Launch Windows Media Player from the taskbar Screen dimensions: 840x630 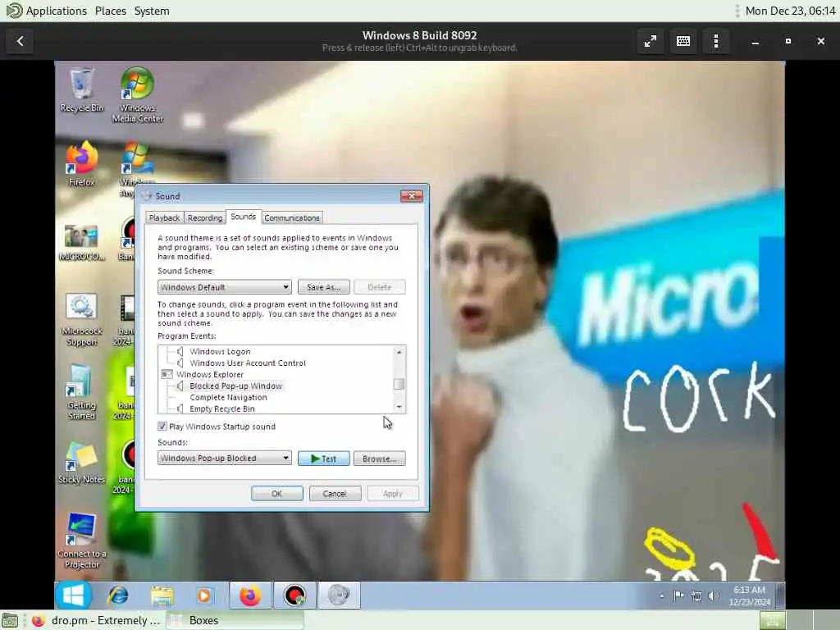click(204, 596)
